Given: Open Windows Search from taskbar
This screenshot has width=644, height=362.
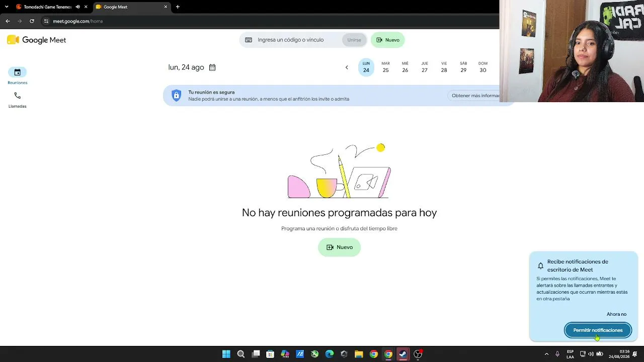Looking at the screenshot, I should click(x=241, y=354).
